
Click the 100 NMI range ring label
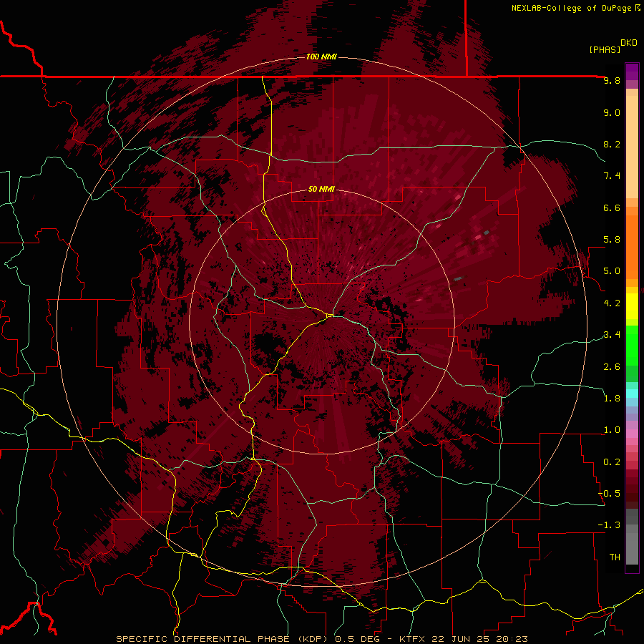coord(321,57)
